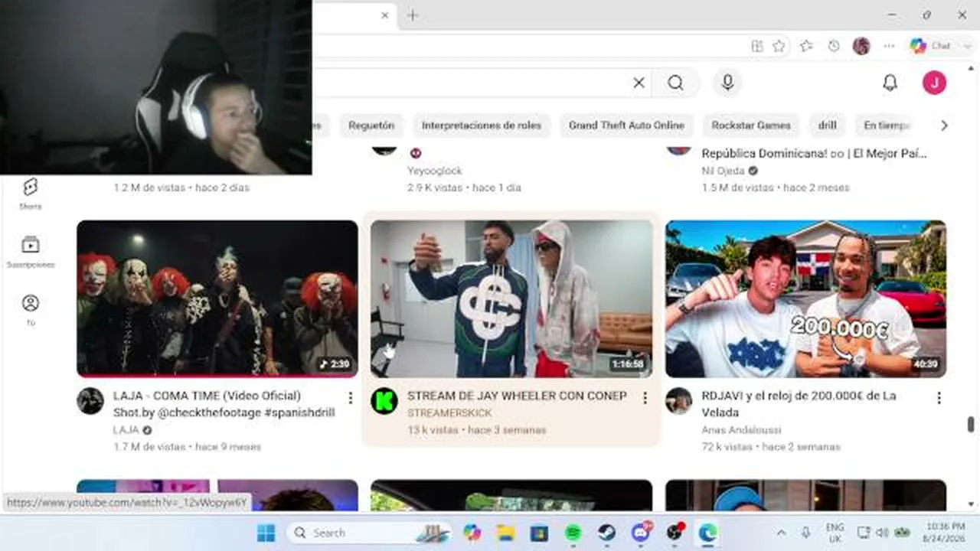The height and width of the screenshot is (551, 980).
Task: Open YouTube Shorts from the sidebar
Action: (30, 194)
